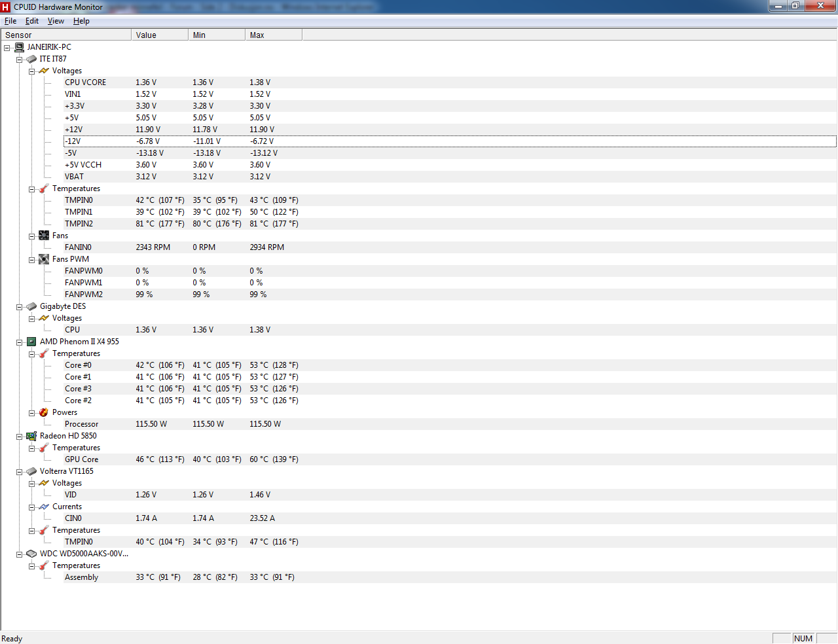Open the Edit menu
The width and height of the screenshot is (838, 644).
32,21
